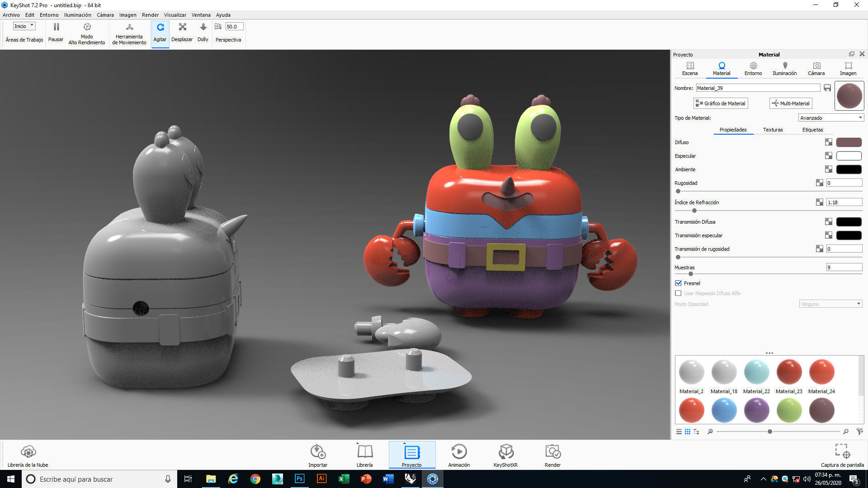Open Tipo de Material dropdown

click(831, 118)
